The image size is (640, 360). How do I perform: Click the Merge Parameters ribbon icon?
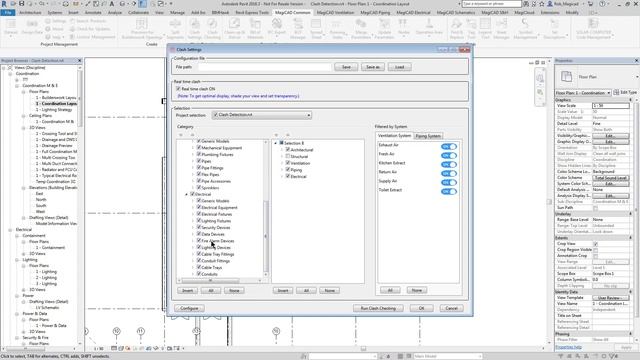point(361,28)
